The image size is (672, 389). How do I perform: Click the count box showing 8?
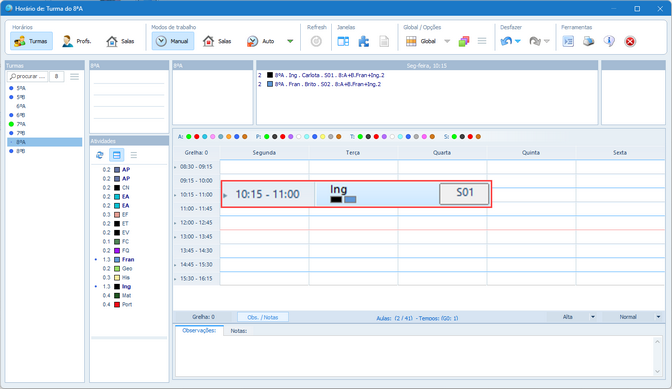(57, 76)
